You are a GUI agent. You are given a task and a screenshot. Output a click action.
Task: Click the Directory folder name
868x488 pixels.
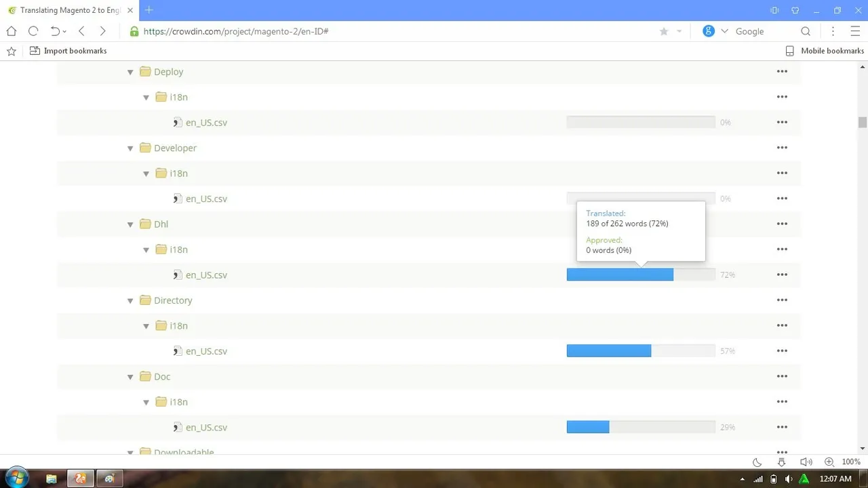pyautogui.click(x=173, y=300)
